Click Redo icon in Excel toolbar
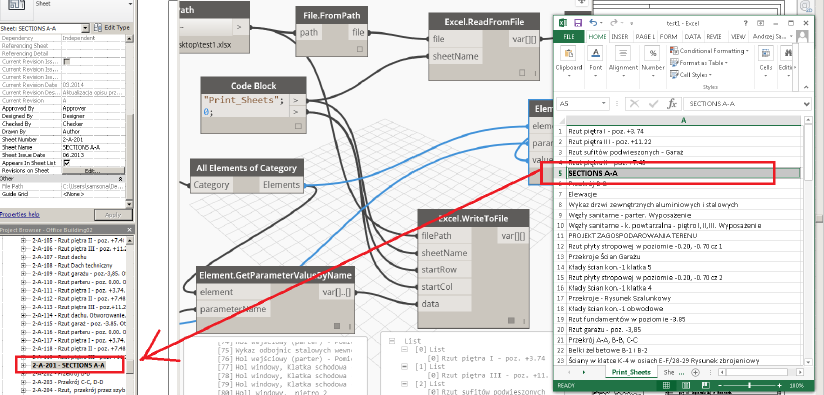The height and width of the screenshot is (395, 824). pos(613,24)
